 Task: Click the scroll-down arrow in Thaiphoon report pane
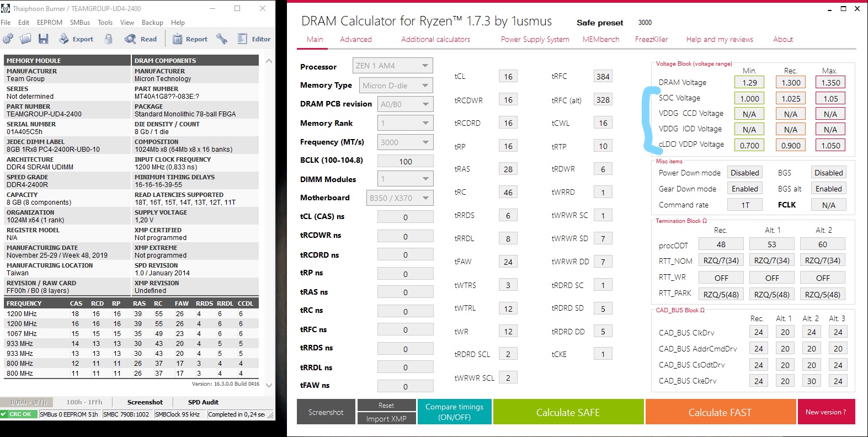click(269, 385)
